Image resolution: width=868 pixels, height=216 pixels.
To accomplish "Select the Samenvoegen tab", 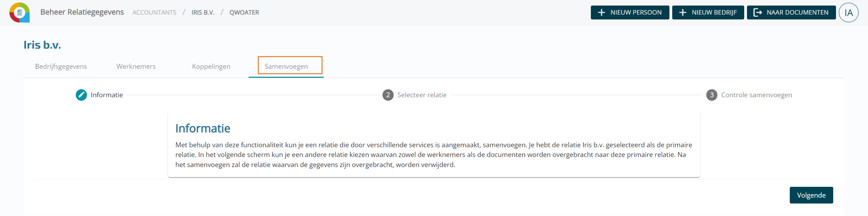I will (x=286, y=66).
